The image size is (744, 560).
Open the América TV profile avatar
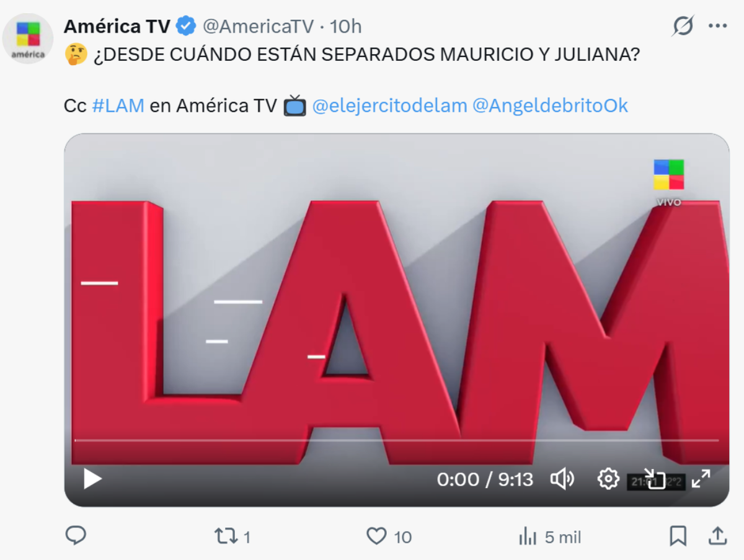point(27,38)
